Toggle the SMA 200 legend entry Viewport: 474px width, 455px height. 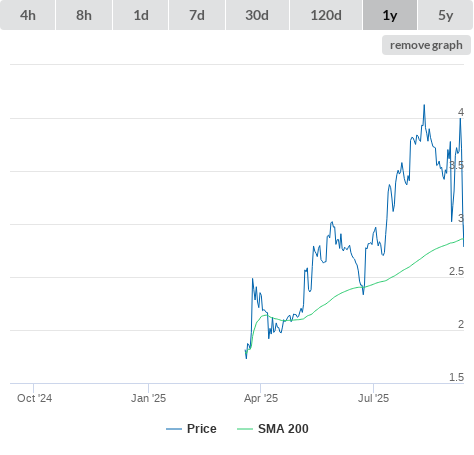273,429
